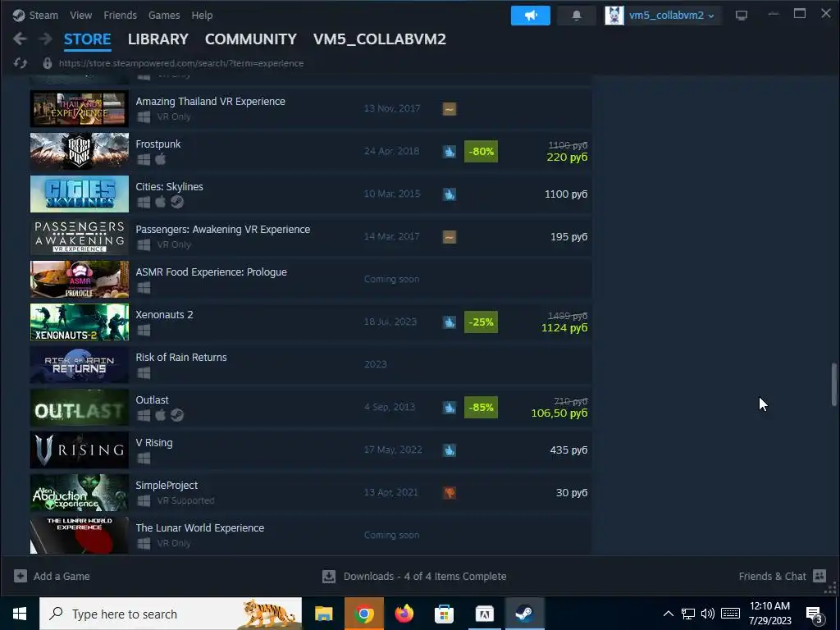Click the 435 руб V Rising price
840x630 pixels.
pyautogui.click(x=568, y=450)
